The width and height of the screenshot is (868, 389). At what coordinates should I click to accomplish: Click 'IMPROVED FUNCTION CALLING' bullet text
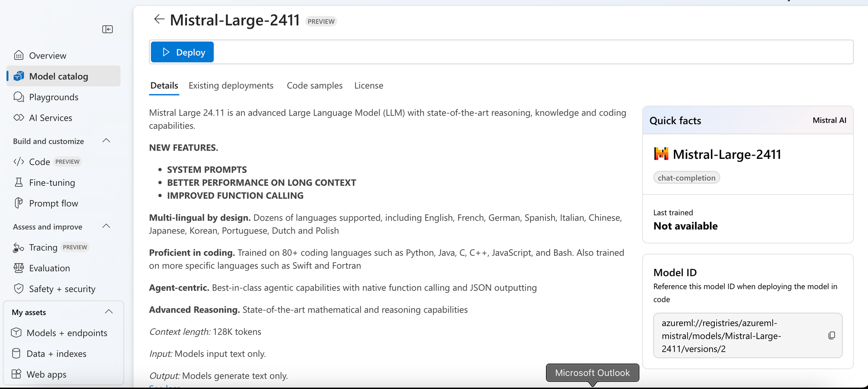click(235, 195)
